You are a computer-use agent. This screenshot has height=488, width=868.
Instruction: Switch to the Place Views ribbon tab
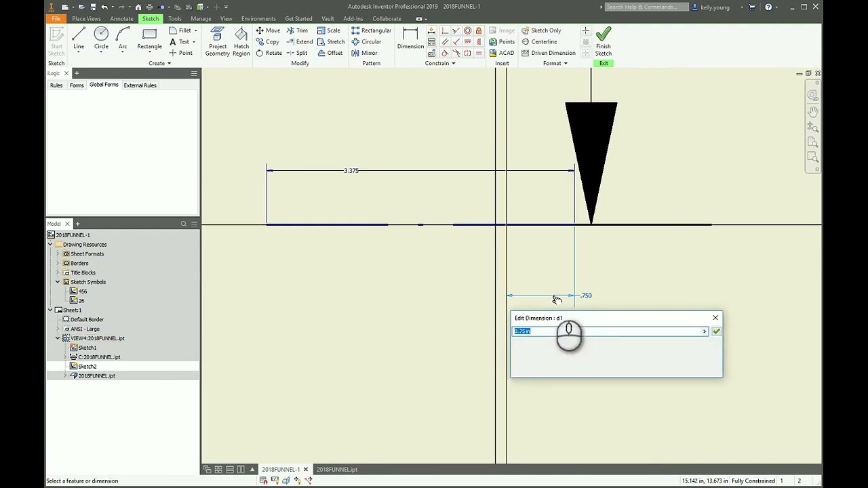(x=86, y=19)
